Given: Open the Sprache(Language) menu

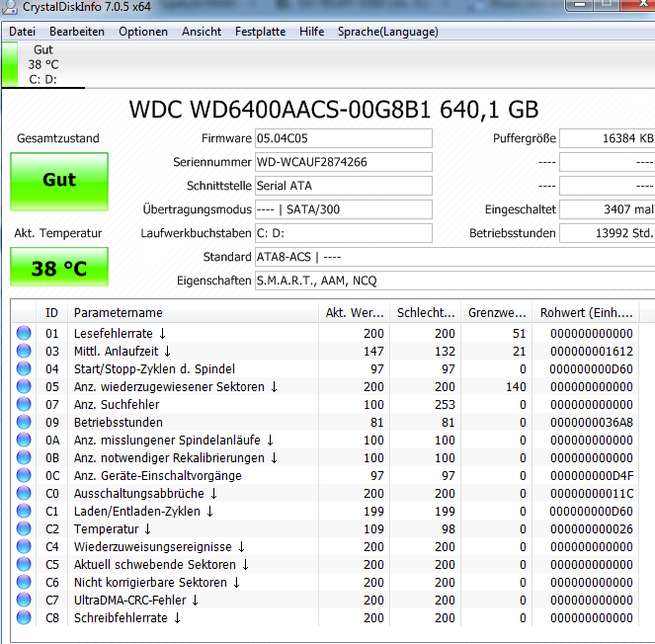Looking at the screenshot, I should [x=387, y=32].
